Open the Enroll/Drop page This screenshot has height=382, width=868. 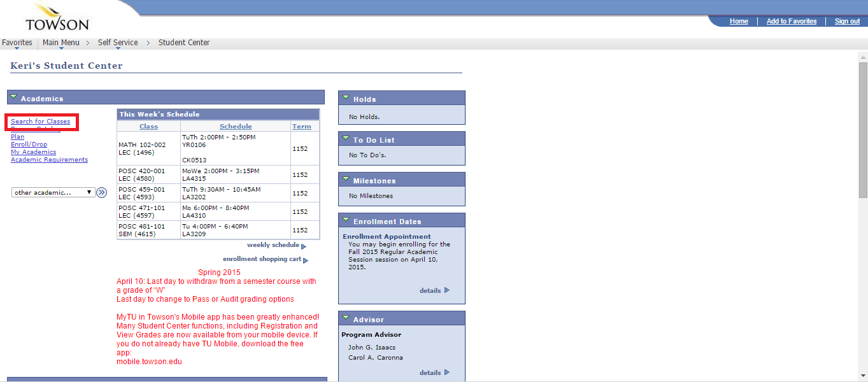coord(29,144)
